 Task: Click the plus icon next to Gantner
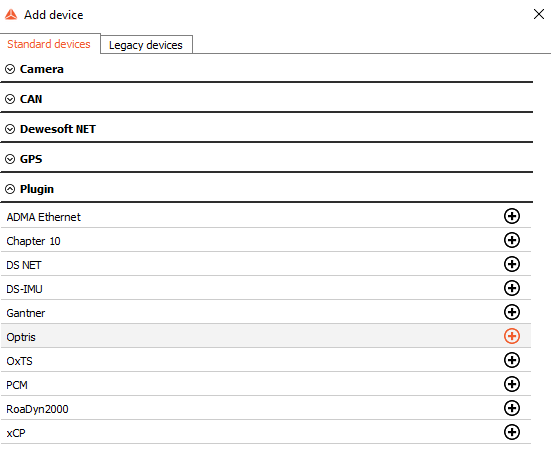pos(511,312)
